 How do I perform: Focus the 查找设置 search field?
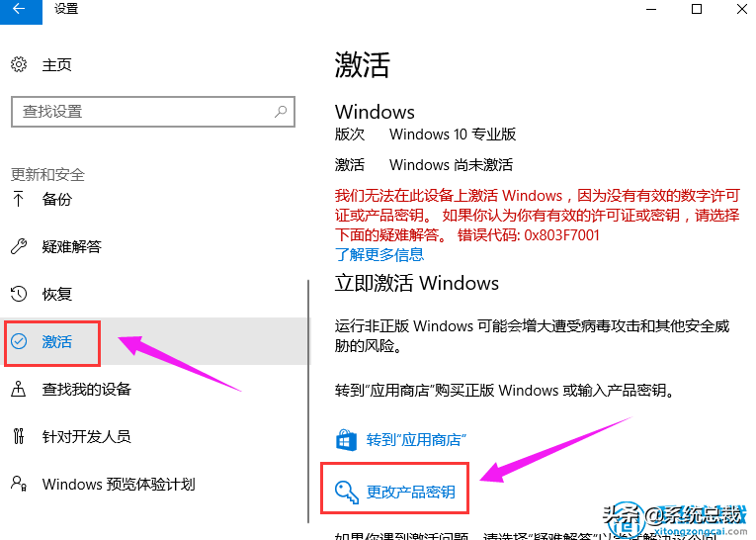tap(153, 112)
